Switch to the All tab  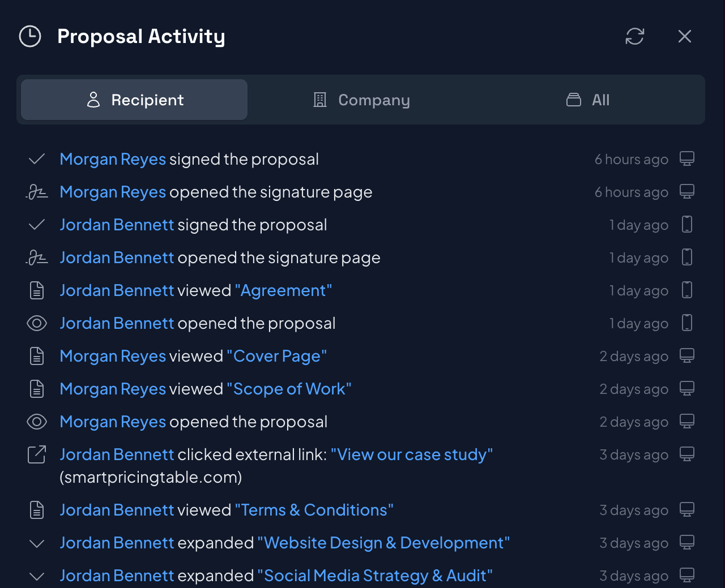click(x=589, y=100)
